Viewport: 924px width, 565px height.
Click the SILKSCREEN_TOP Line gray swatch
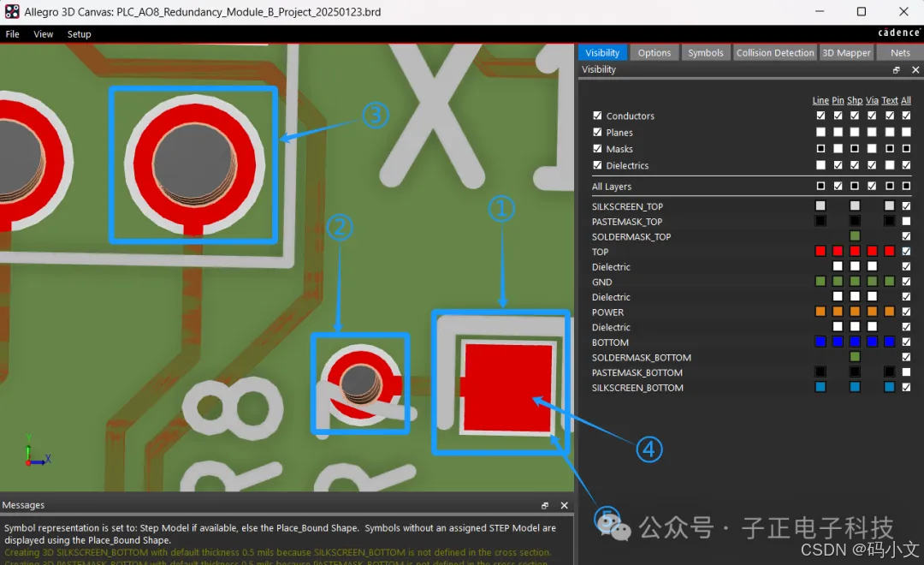coord(820,205)
